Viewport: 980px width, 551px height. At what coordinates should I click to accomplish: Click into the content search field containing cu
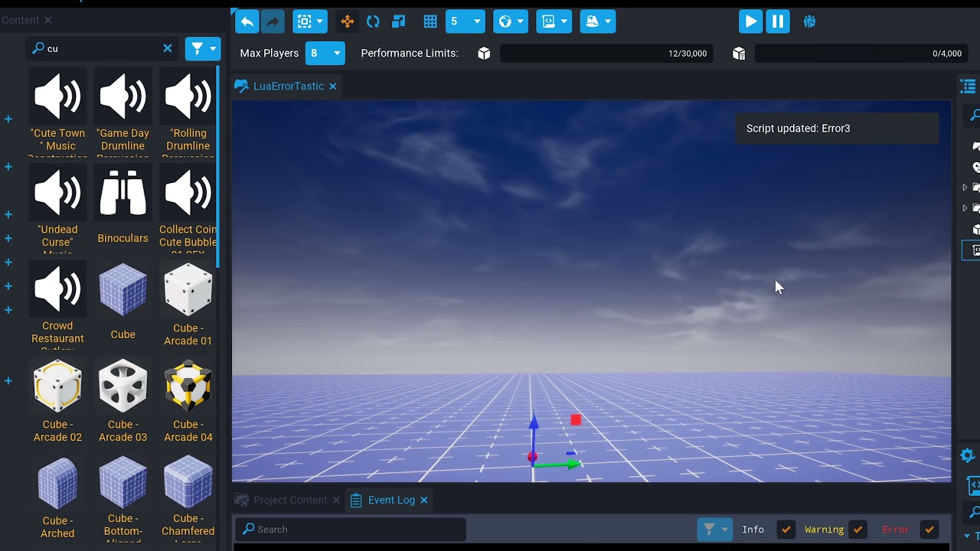pos(101,48)
